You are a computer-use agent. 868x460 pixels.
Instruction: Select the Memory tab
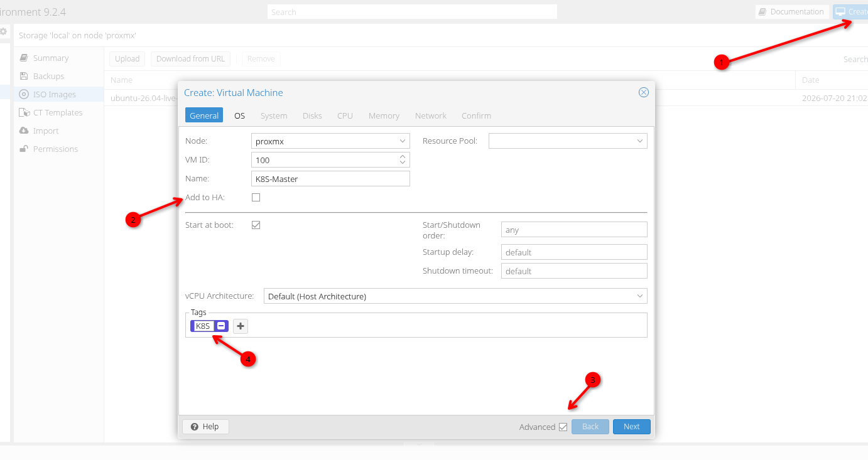tap(384, 115)
